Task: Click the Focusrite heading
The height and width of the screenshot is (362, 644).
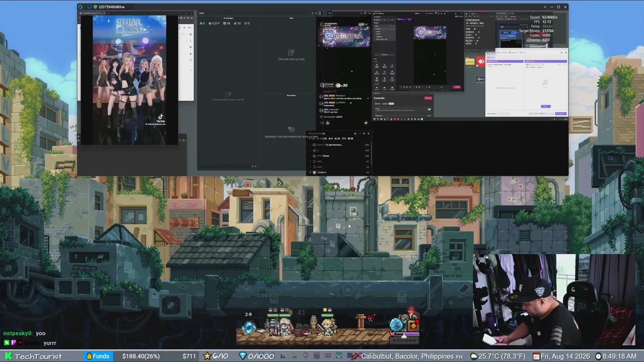Action: [379, 98]
